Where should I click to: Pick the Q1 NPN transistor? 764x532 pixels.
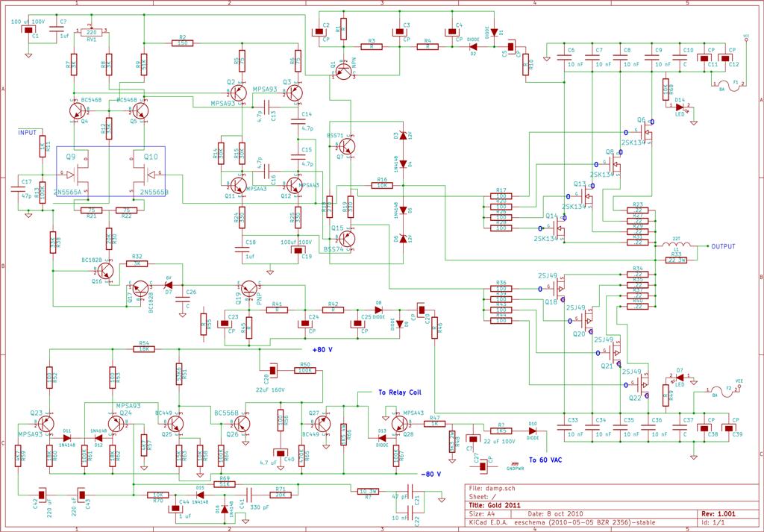click(x=345, y=71)
